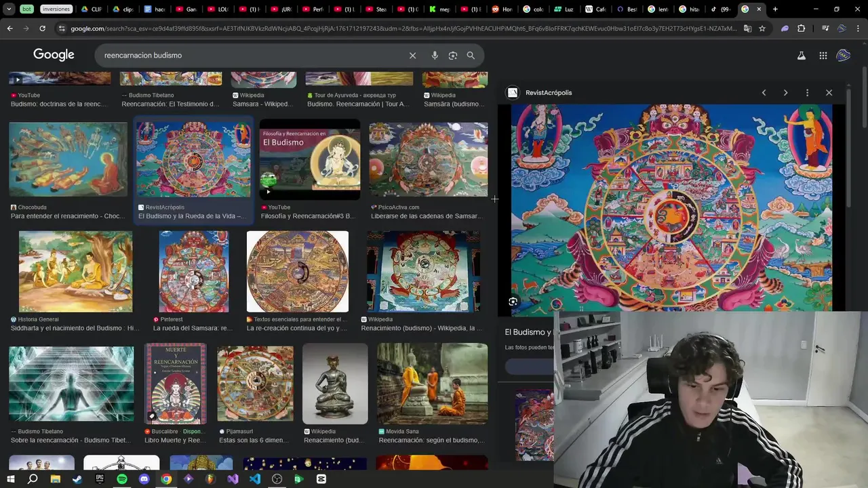Open Spotify from the taskbar
This screenshot has height=488, width=868.
122,479
